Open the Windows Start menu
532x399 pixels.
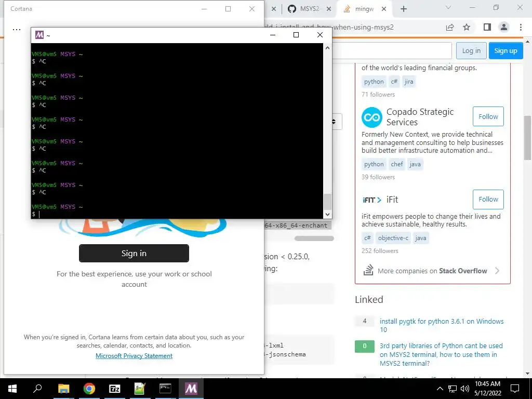click(12, 389)
